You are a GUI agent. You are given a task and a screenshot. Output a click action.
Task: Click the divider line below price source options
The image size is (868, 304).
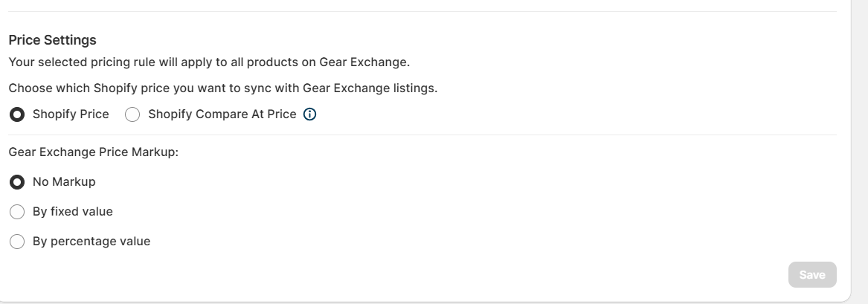pos(422,135)
